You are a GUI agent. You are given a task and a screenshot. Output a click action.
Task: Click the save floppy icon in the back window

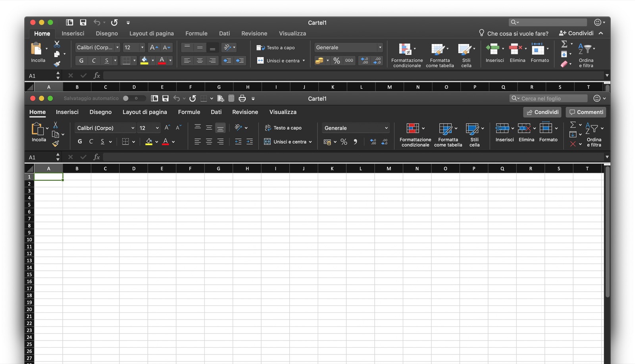pos(83,23)
